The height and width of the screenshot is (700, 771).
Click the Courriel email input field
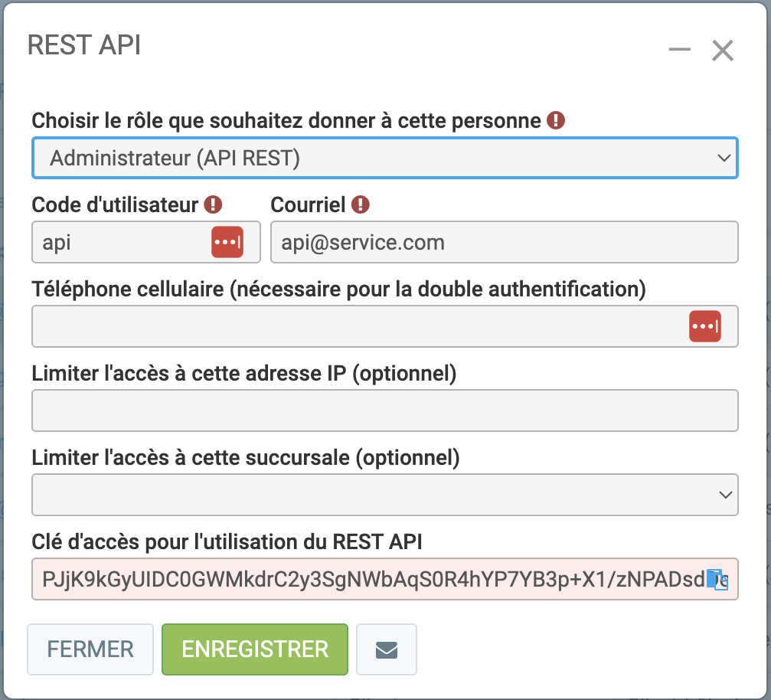point(504,242)
